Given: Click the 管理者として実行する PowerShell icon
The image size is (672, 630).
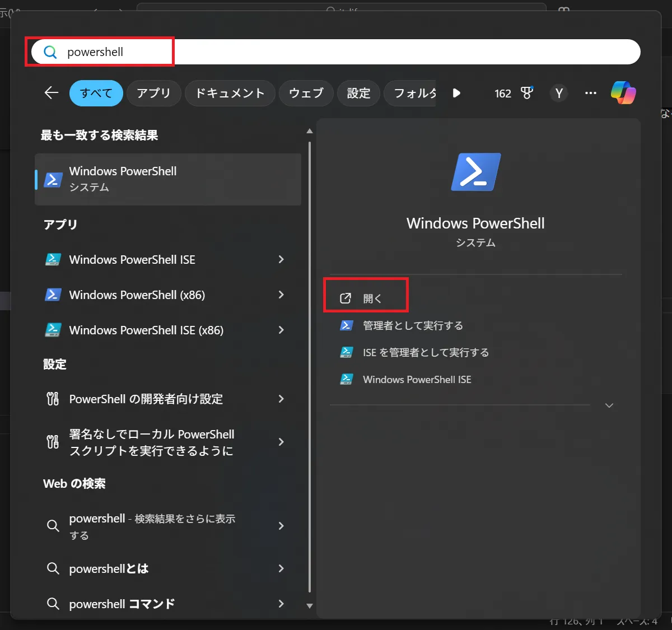Looking at the screenshot, I should pos(347,325).
